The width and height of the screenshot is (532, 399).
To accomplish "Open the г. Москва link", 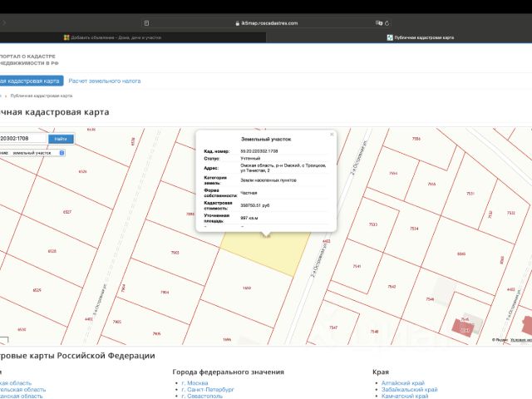I will 195,383.
